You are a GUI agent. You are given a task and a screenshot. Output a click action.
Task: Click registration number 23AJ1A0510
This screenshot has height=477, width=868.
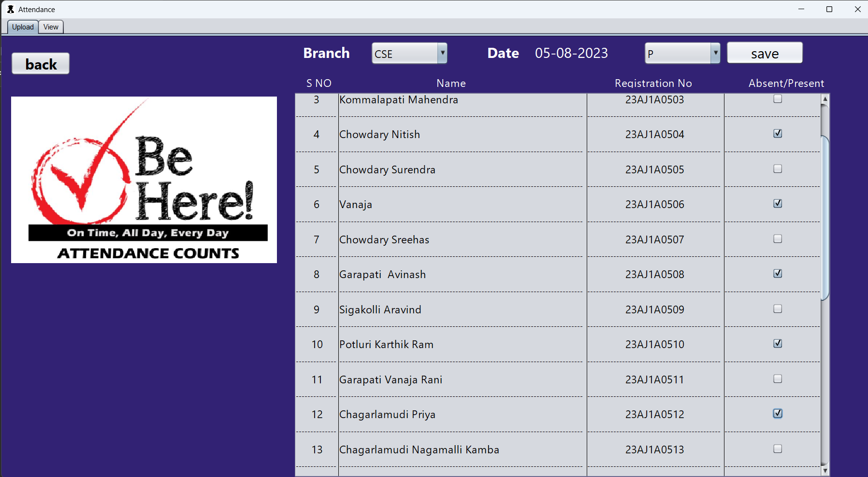(x=654, y=345)
